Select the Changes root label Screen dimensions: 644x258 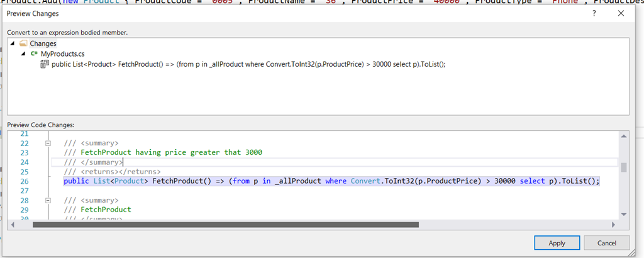tap(43, 43)
